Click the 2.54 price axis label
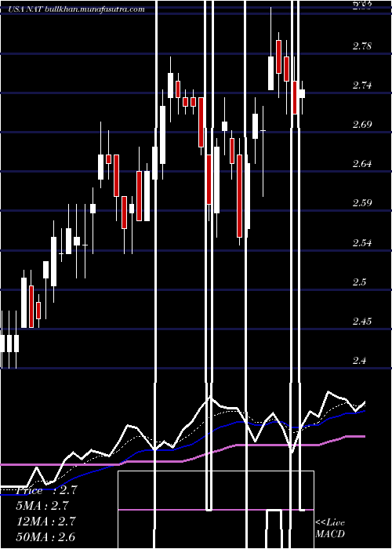Image resolution: width=392 pixels, height=549 pixels. click(x=362, y=242)
